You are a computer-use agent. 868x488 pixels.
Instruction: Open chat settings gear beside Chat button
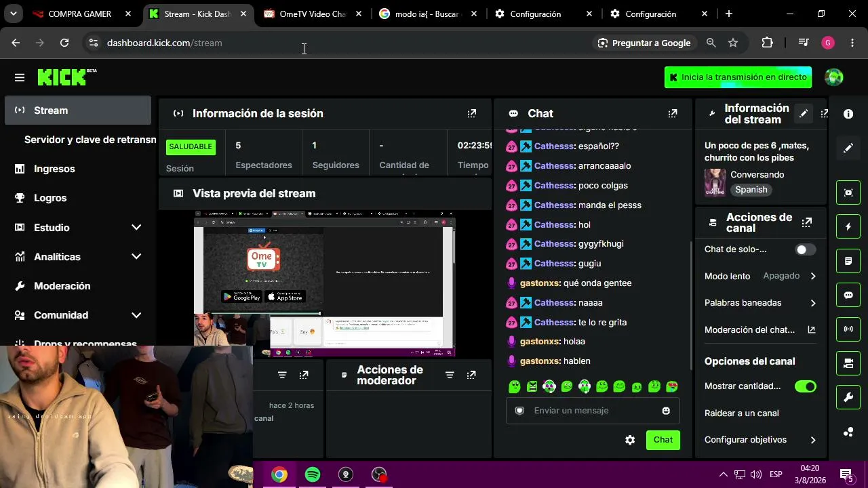tap(630, 440)
